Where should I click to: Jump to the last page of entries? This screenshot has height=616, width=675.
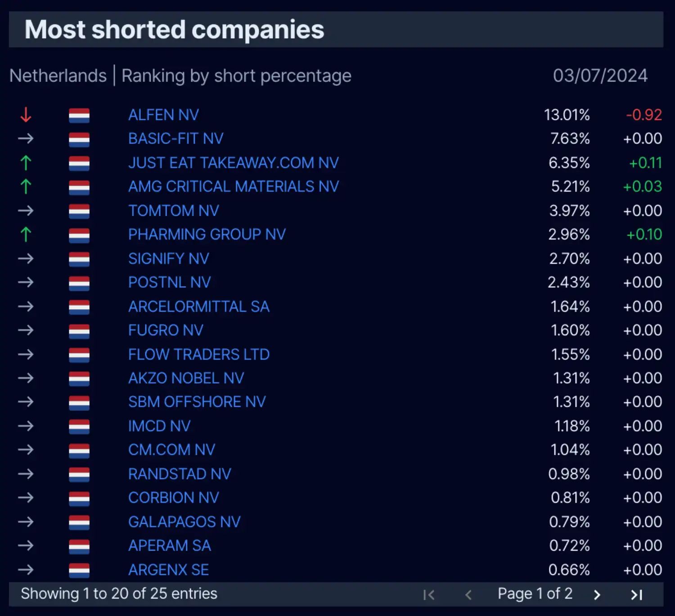(637, 595)
